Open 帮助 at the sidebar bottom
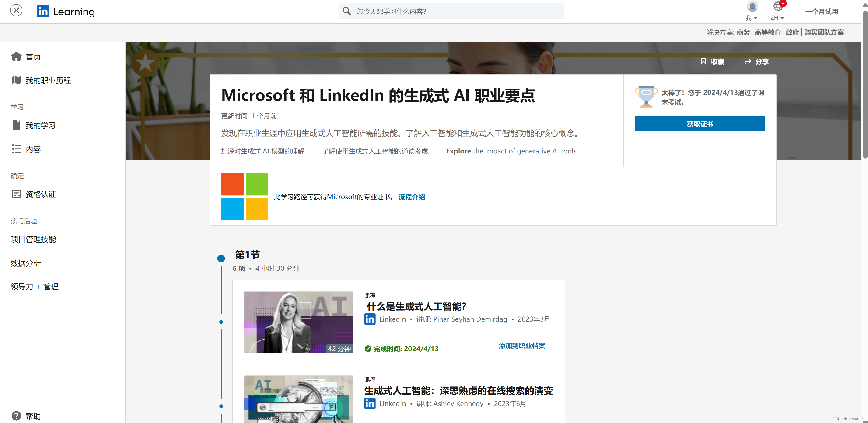The image size is (868, 423). tap(26, 416)
